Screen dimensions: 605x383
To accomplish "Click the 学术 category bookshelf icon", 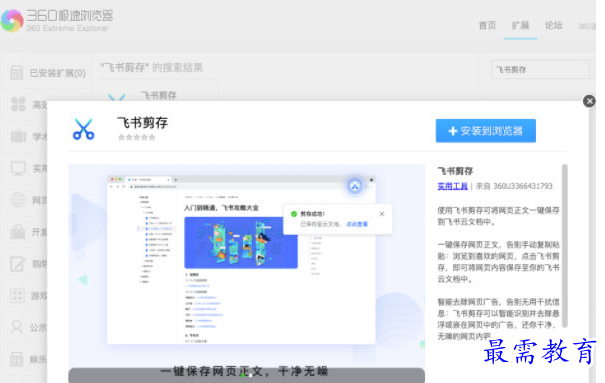I will [18, 136].
